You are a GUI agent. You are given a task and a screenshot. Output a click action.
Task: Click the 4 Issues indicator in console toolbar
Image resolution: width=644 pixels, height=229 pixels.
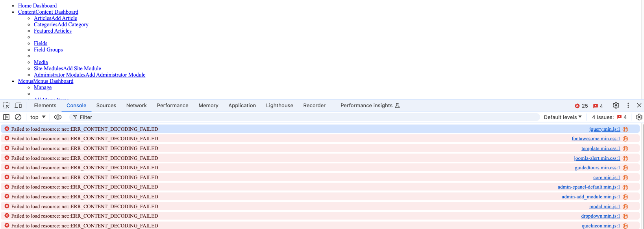point(609,117)
